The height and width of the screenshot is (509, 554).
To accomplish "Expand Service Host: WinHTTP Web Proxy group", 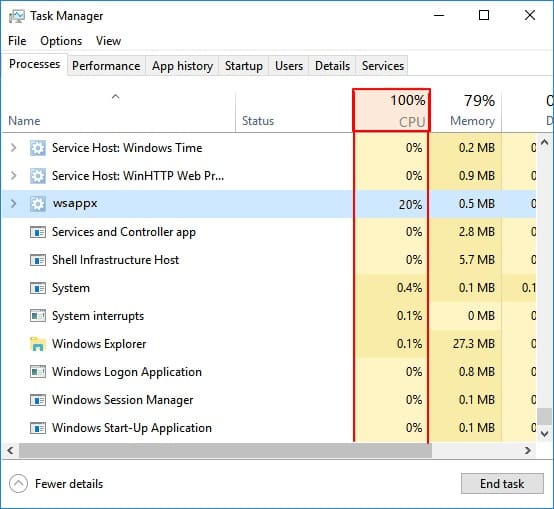I will (13, 176).
